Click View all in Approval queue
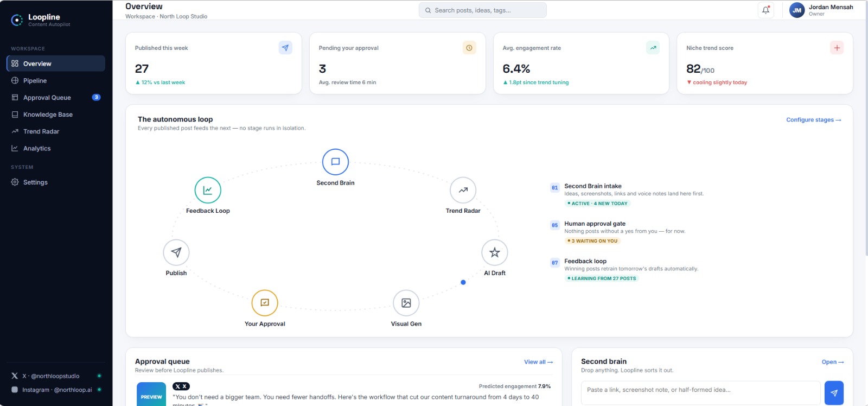The image size is (868, 406). click(x=538, y=362)
